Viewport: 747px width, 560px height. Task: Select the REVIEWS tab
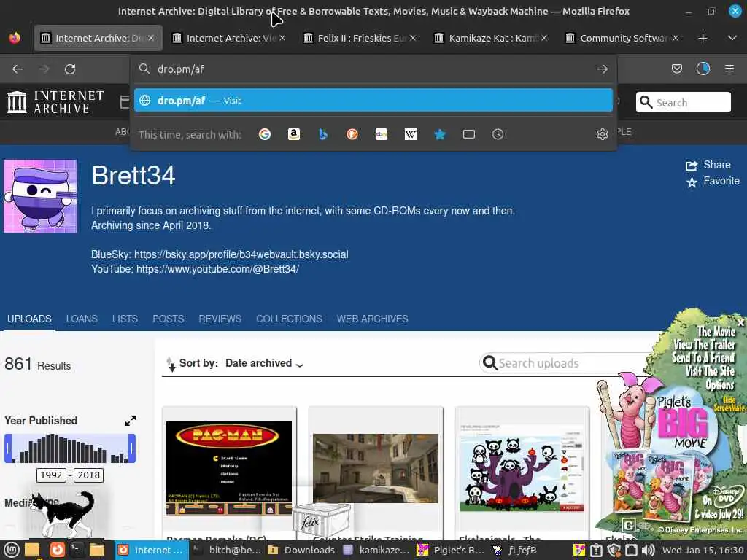click(220, 319)
